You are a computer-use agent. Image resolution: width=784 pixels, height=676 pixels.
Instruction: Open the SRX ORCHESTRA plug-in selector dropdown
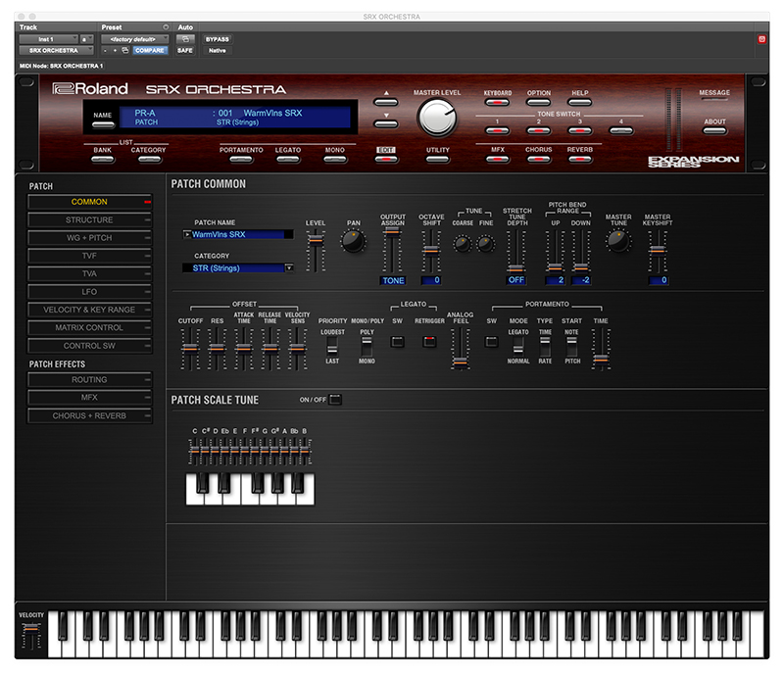tap(57, 51)
